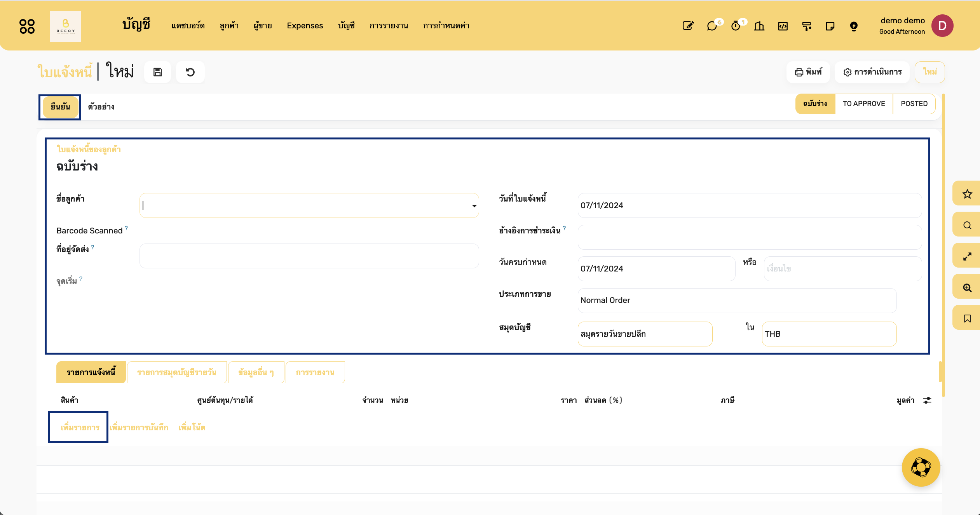Open the การดำเนินการ actions menu

tap(872, 72)
